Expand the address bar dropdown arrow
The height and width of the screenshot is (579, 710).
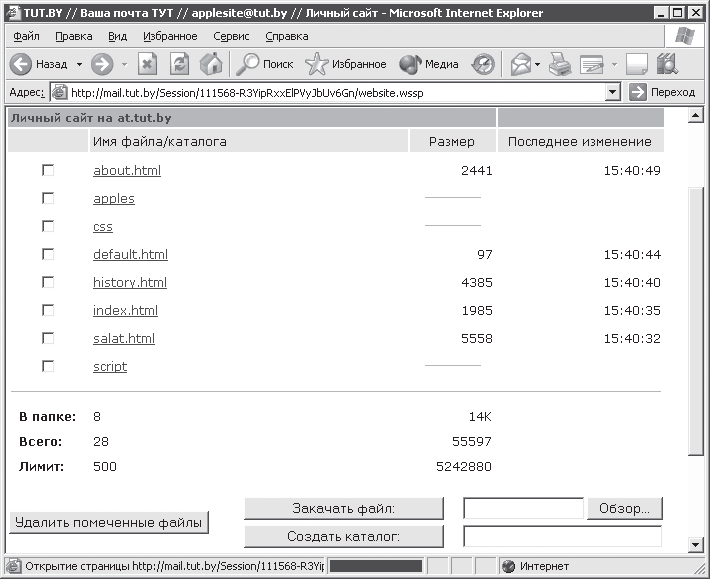pyautogui.click(x=613, y=92)
